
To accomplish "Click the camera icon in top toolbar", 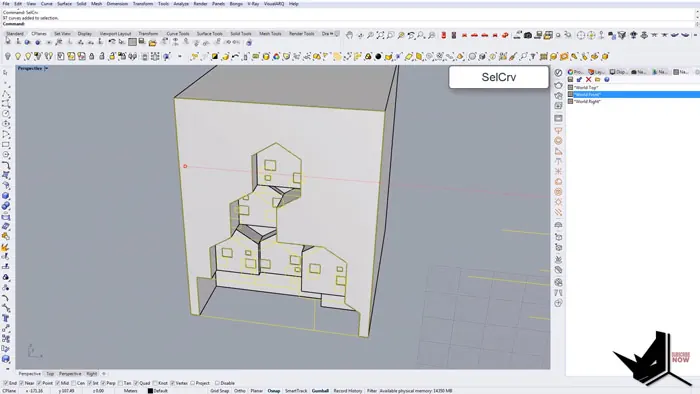I will click(528, 35).
